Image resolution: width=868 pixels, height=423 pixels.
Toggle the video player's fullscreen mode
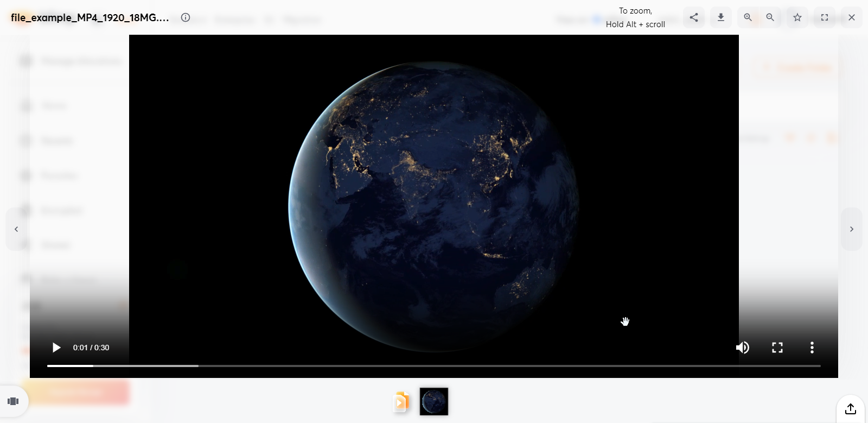777,348
